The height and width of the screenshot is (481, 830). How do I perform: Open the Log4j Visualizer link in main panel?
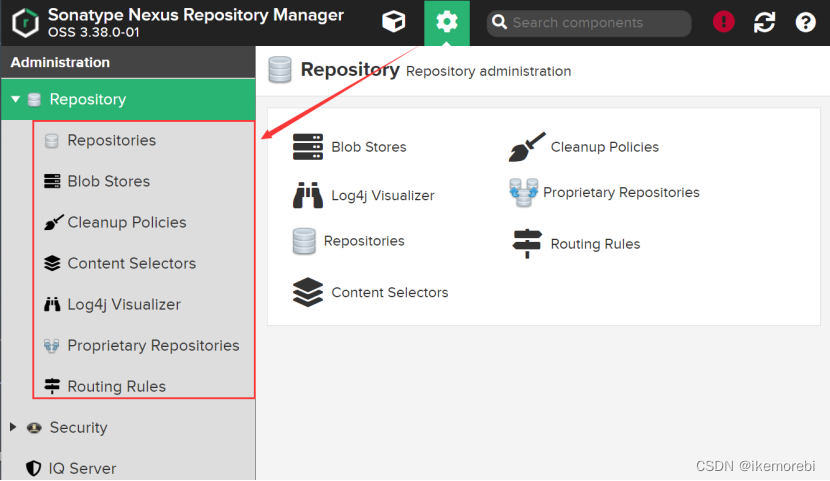tap(383, 196)
